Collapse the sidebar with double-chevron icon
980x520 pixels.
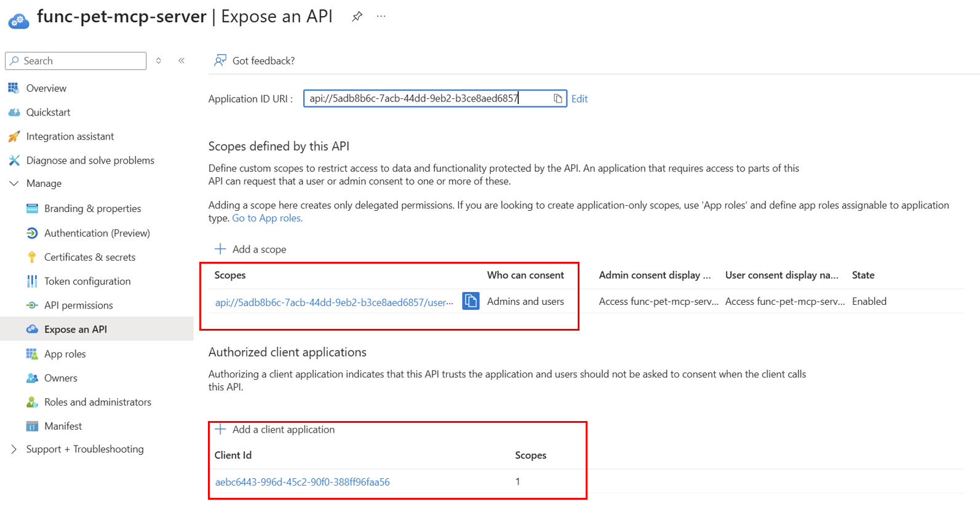(x=181, y=61)
